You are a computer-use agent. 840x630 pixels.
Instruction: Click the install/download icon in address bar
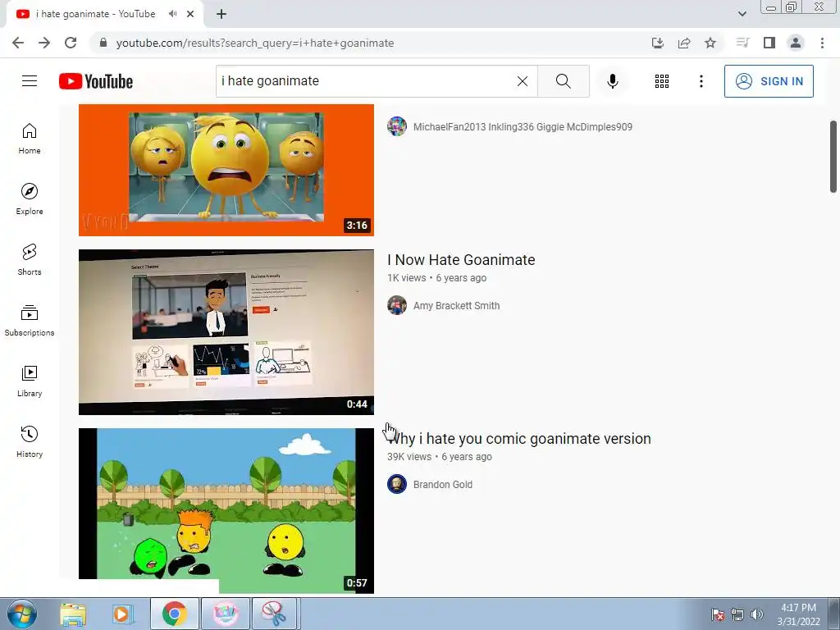(x=657, y=43)
